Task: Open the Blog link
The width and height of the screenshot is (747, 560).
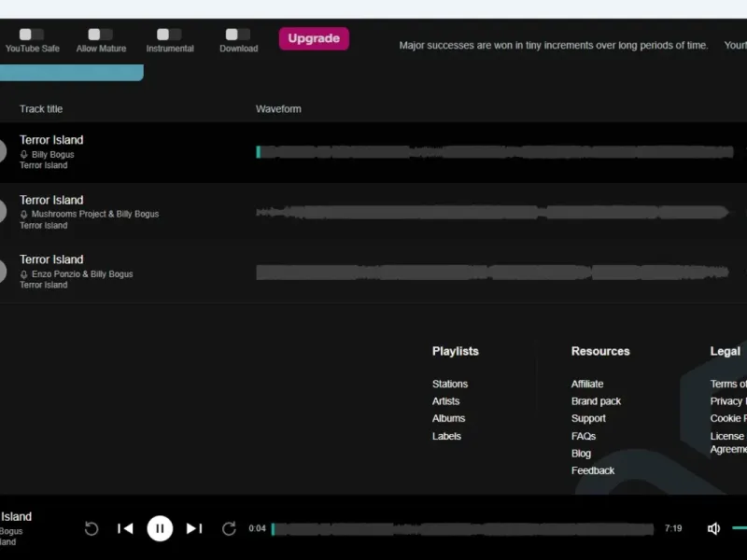Action: 581,454
